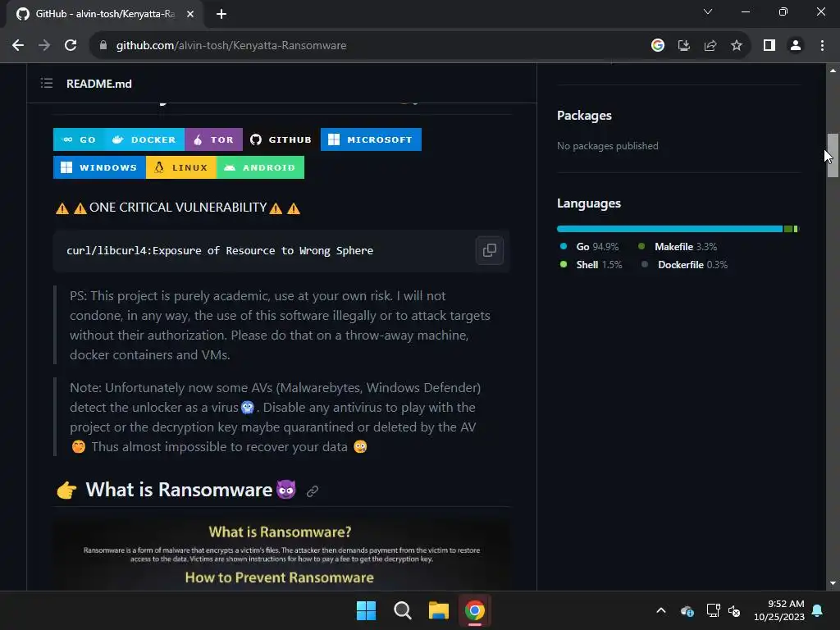Click the Packages heading link
The height and width of the screenshot is (630, 840).
tap(584, 115)
